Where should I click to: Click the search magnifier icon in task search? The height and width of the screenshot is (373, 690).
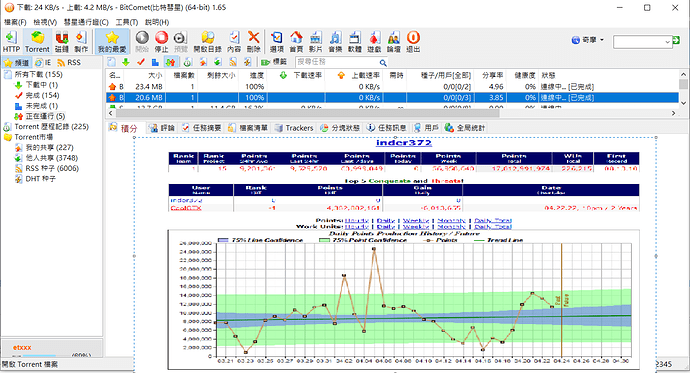click(383, 63)
